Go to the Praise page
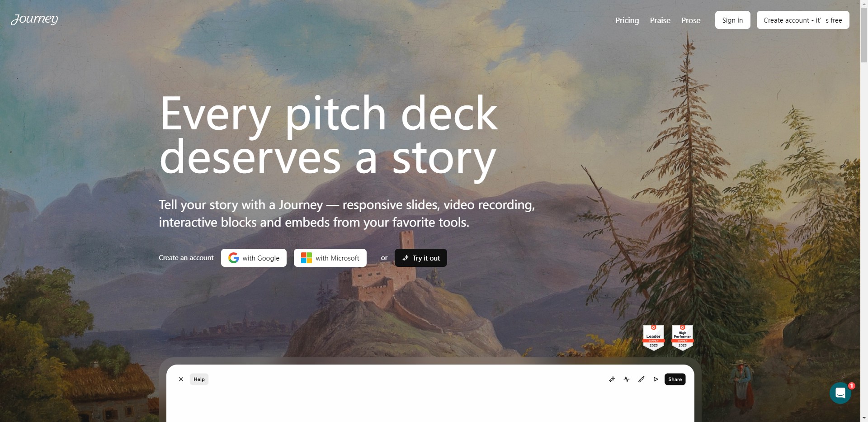Viewport: 868px width, 422px height. pos(660,20)
